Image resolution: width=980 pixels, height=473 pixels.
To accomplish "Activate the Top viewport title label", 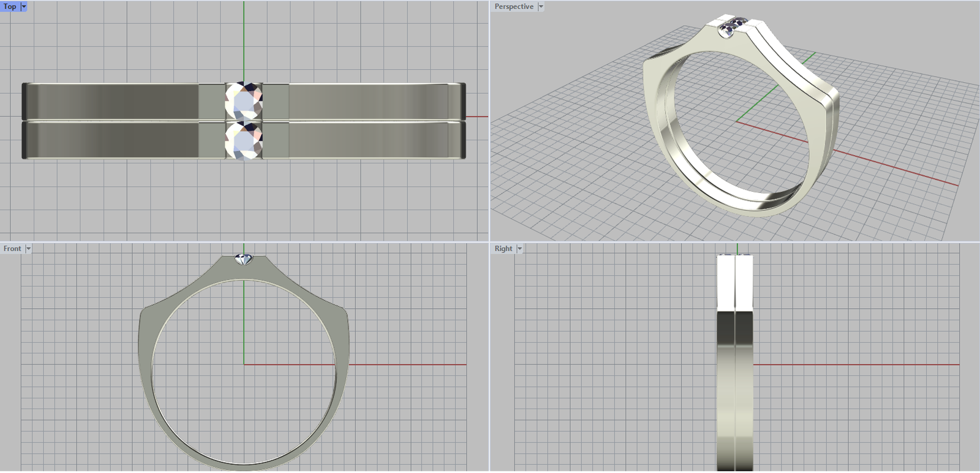I will tap(10, 7).
